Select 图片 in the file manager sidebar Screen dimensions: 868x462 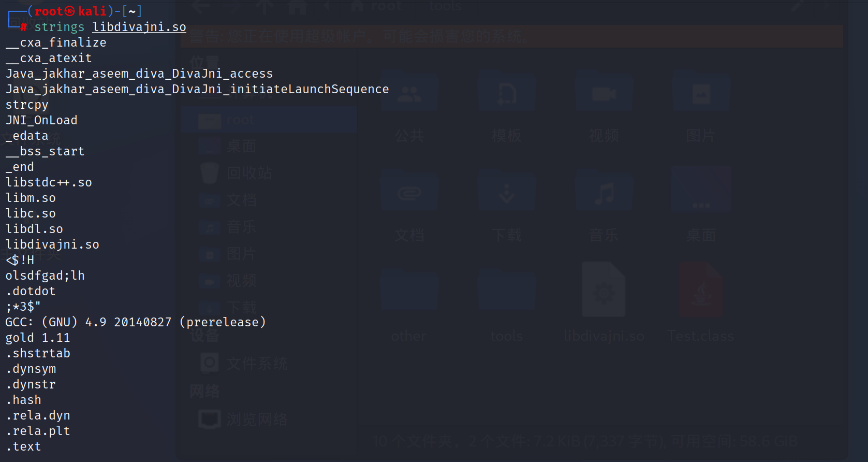269,254
